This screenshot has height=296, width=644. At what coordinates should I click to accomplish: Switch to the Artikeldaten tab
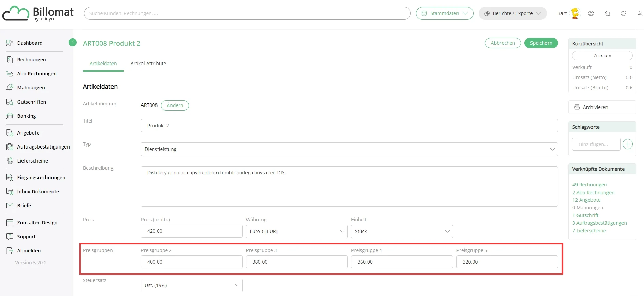(x=103, y=64)
